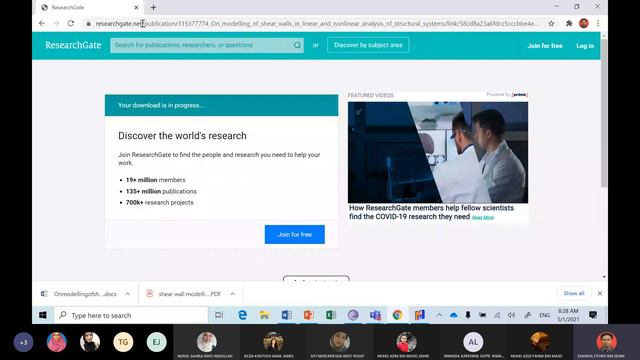Open a new browser tab
The image size is (640, 360).
153,7
